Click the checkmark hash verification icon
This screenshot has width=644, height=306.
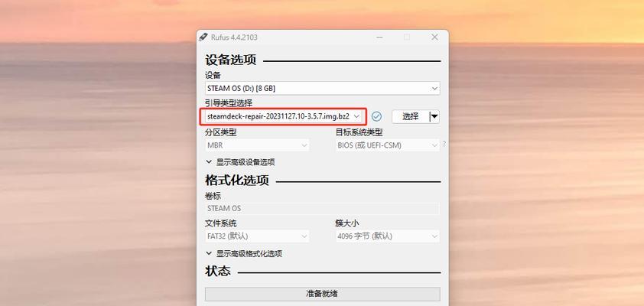(x=376, y=116)
